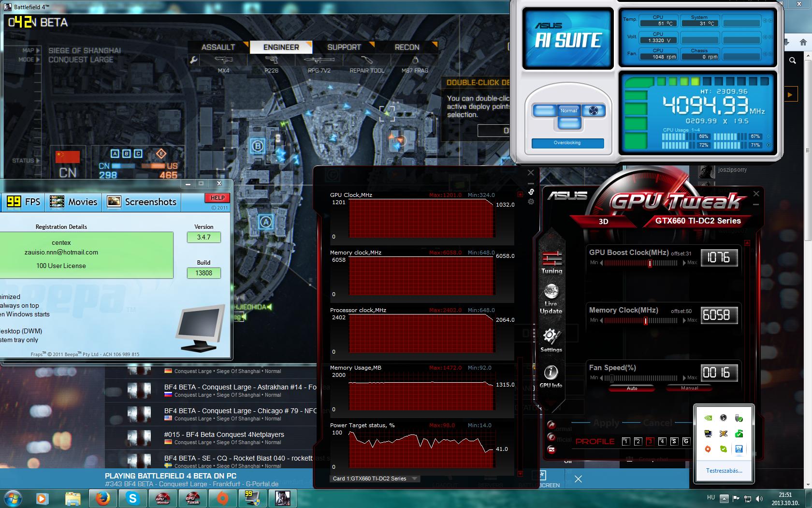The height and width of the screenshot is (508, 812).
Task: Select the ASSAULT class tab
Action: click(x=218, y=47)
